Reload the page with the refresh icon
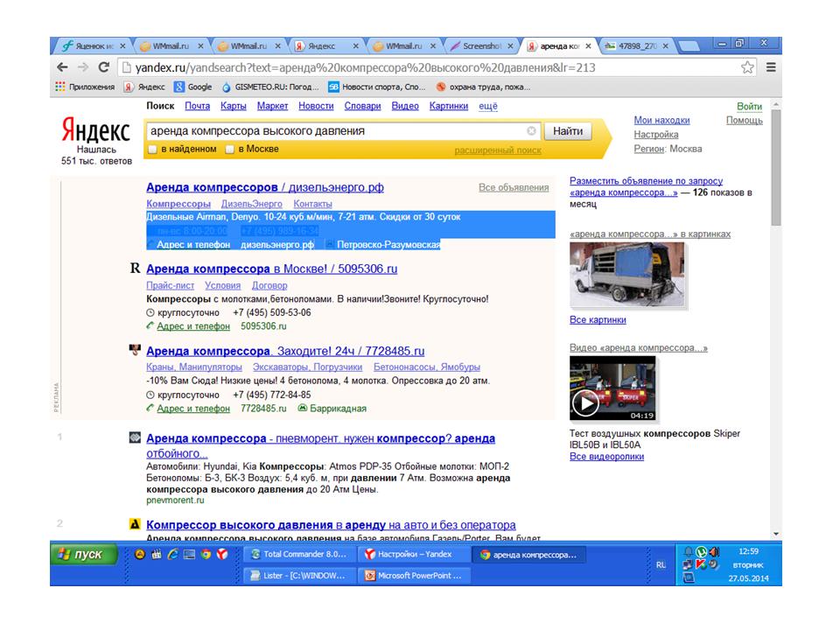The image size is (840, 630). pyautogui.click(x=104, y=67)
